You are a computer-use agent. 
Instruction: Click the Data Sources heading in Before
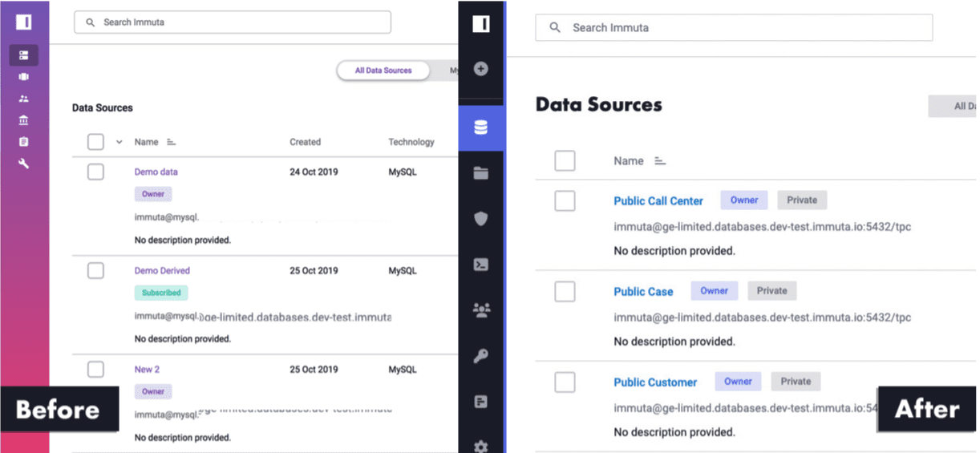(x=103, y=107)
